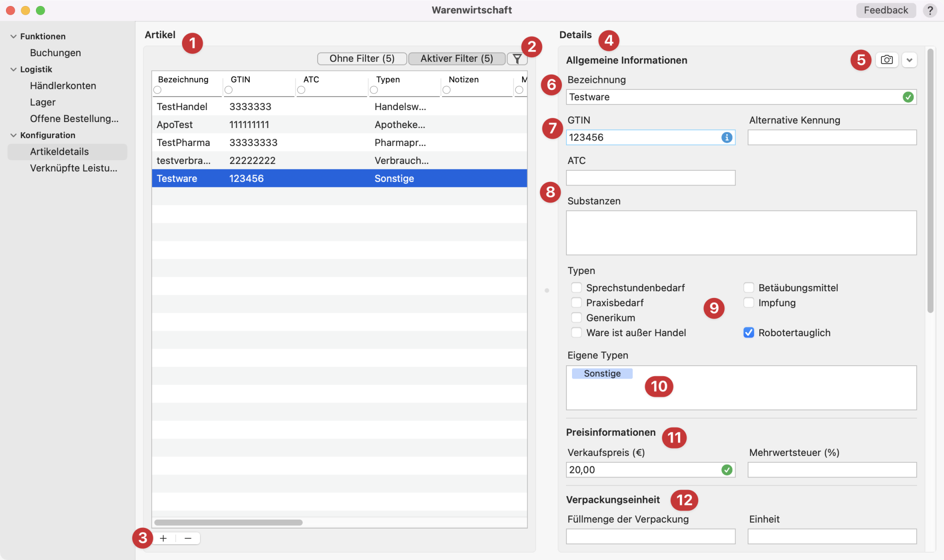This screenshot has width=944, height=560.
Task: Open Lager in the sidebar
Action: pyautogui.click(x=42, y=102)
